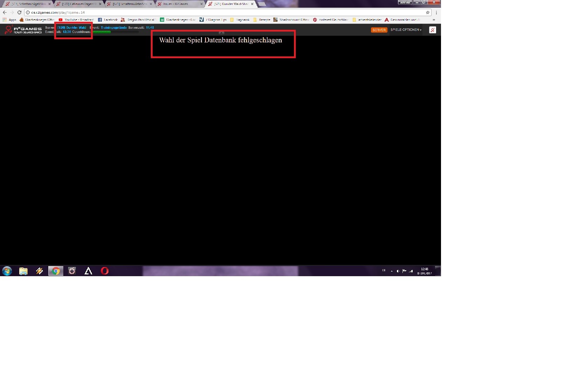Switch to the Issues - R2Games tab

[x=178, y=4]
